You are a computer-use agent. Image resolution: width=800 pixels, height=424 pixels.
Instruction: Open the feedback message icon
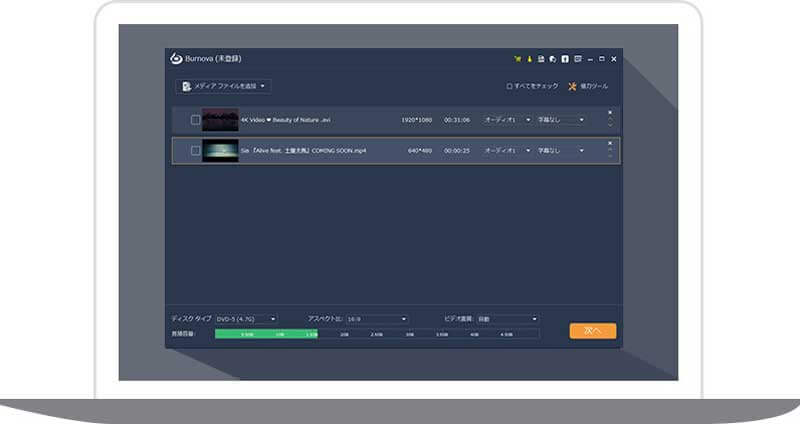click(577, 59)
